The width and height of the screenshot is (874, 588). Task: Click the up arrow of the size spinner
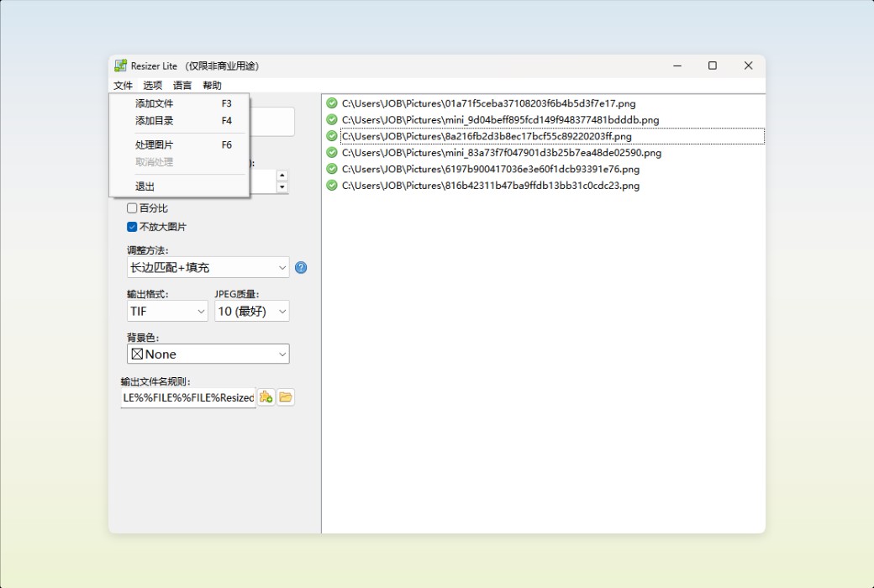(x=282, y=176)
